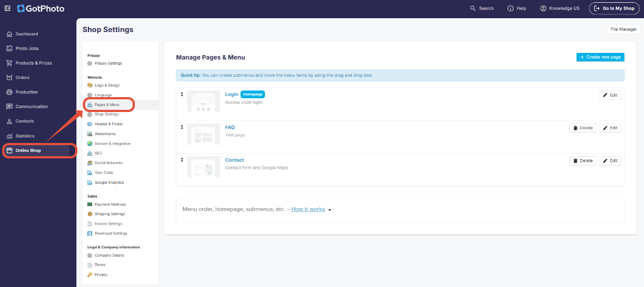This screenshot has width=644, height=287.
Task: Edit the FAQ page
Action: pyautogui.click(x=610, y=128)
